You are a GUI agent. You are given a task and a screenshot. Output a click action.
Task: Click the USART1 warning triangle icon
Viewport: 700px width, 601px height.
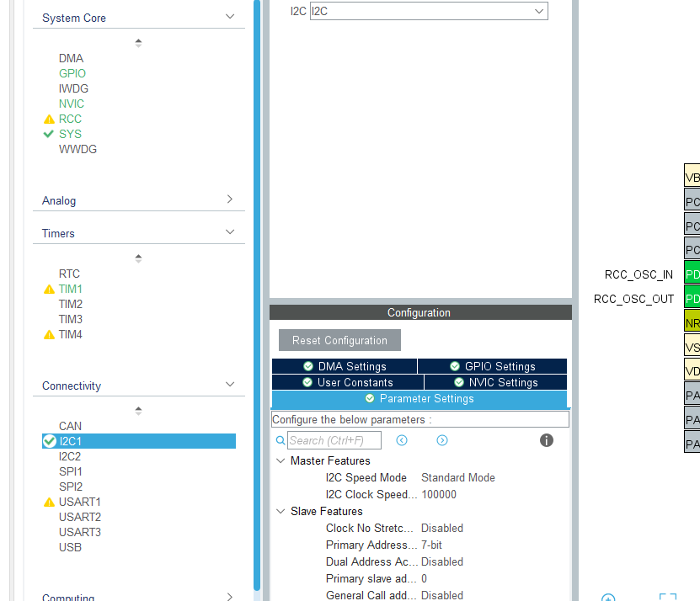(x=49, y=503)
